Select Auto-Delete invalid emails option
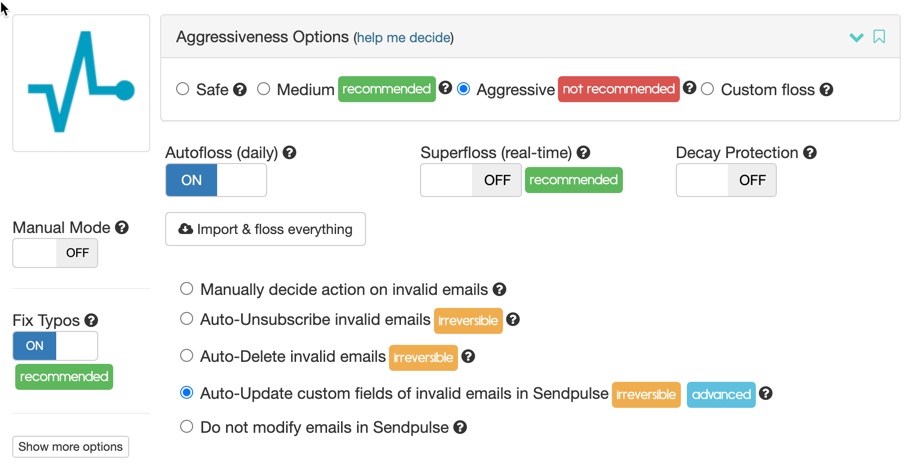912x470 pixels. point(187,355)
